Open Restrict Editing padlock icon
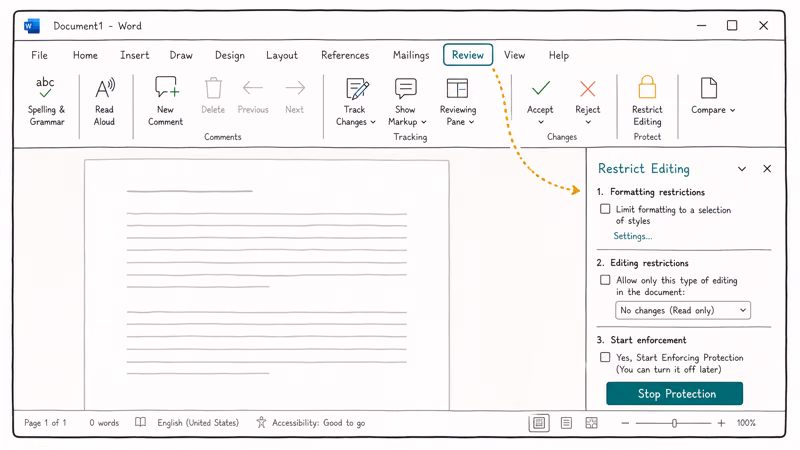Image resolution: width=800 pixels, height=450 pixels. [x=647, y=87]
